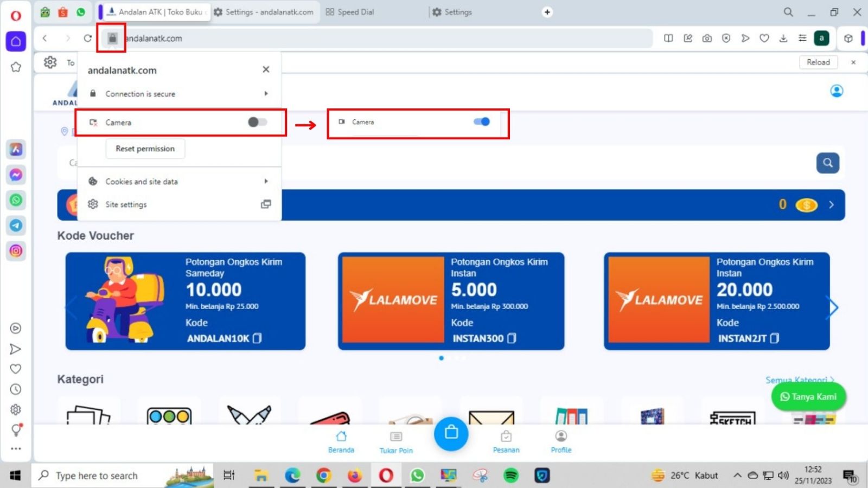The image size is (868, 488).
Task: Click the blue search magnifier button
Action: (x=827, y=163)
